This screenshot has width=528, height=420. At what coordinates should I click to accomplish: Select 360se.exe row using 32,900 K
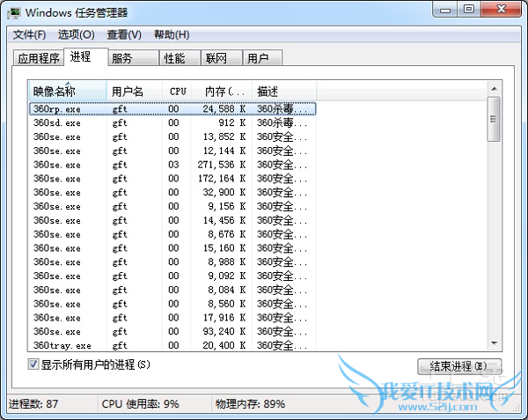(x=172, y=192)
